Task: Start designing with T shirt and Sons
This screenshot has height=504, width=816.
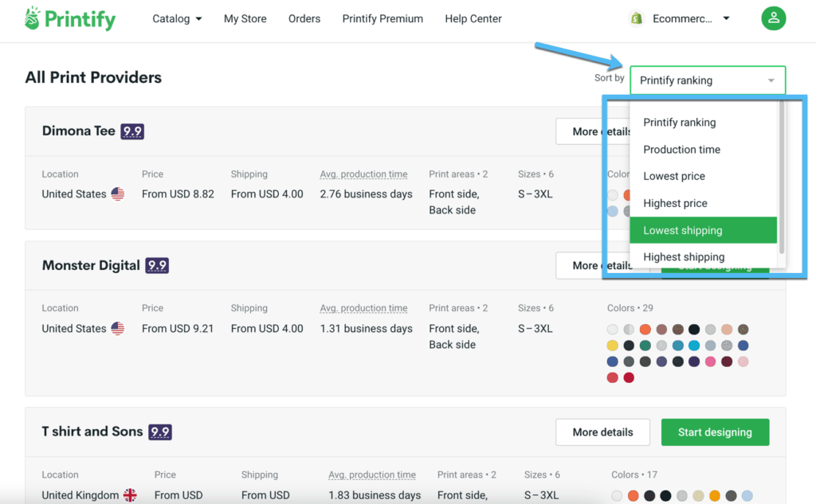Action: (715, 432)
